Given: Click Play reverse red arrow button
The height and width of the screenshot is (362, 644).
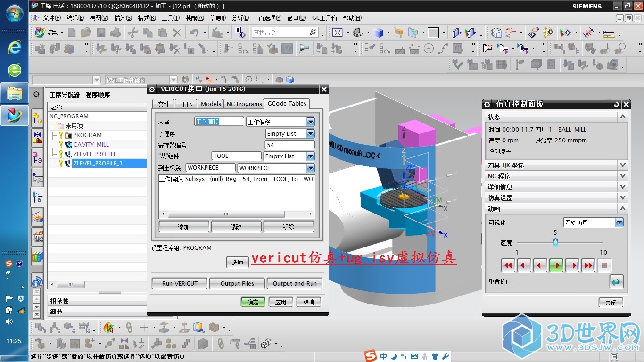Looking at the screenshot, I should pos(540,266).
